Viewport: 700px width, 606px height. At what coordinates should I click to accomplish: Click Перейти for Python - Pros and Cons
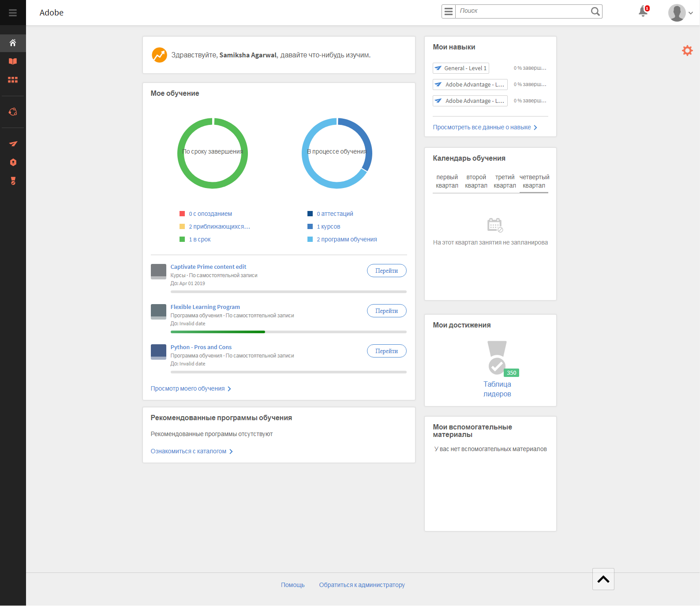[x=387, y=351]
